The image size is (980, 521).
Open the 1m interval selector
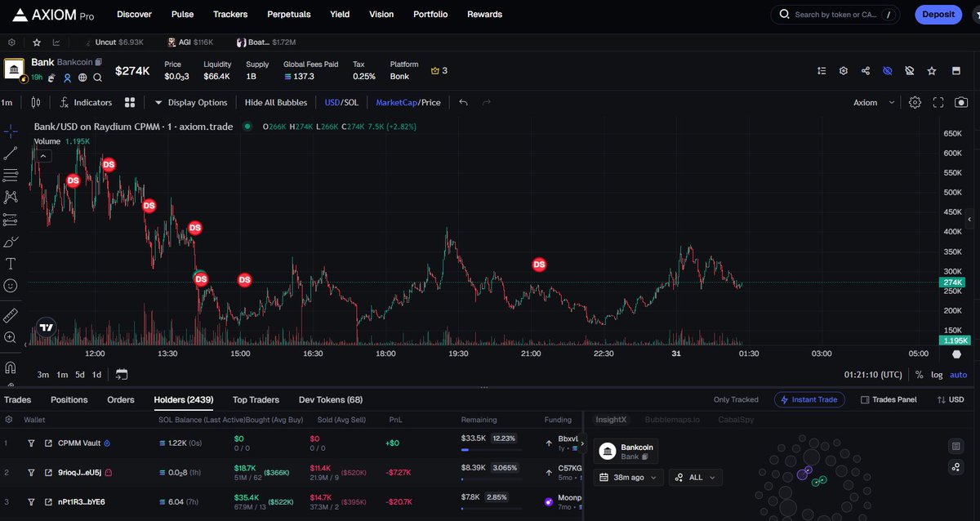(x=7, y=103)
